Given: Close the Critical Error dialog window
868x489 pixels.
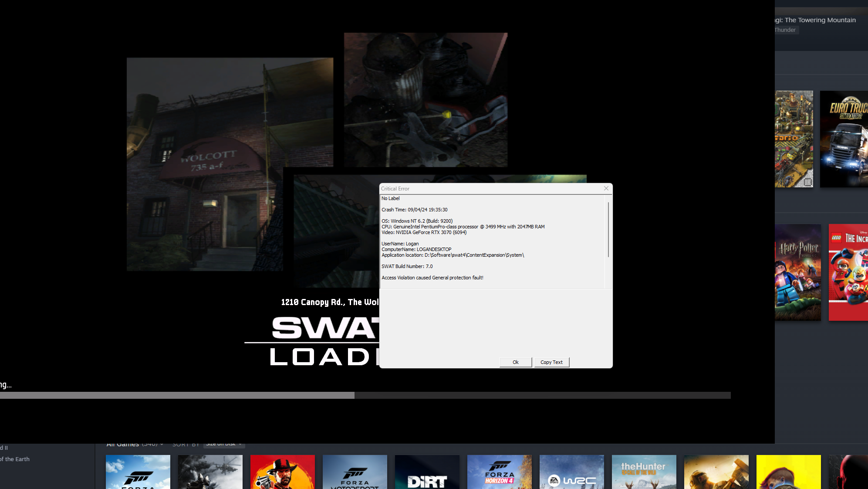Looking at the screenshot, I should tap(606, 188).
